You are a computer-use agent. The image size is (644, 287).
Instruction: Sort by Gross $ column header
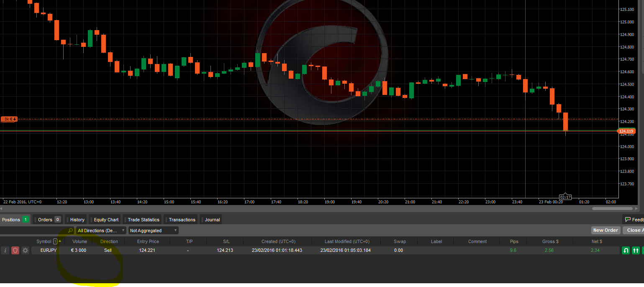pos(550,241)
